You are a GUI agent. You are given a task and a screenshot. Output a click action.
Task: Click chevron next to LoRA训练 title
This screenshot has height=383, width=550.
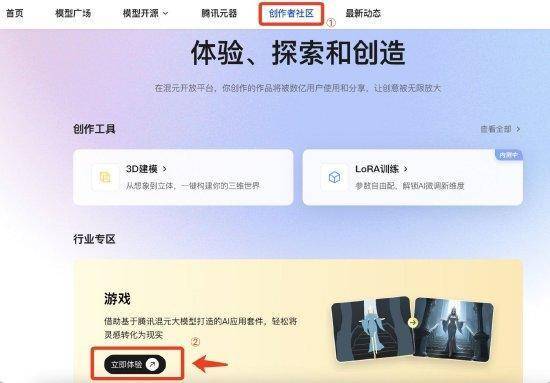(x=405, y=169)
